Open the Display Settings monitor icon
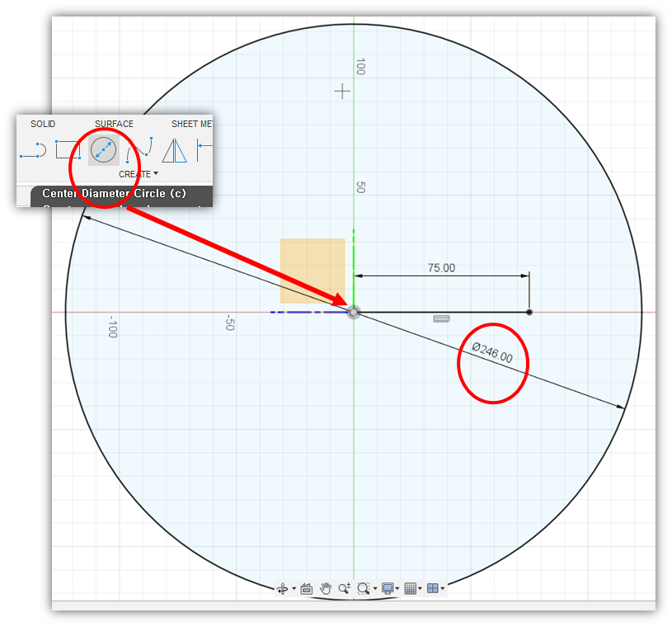 (388, 588)
